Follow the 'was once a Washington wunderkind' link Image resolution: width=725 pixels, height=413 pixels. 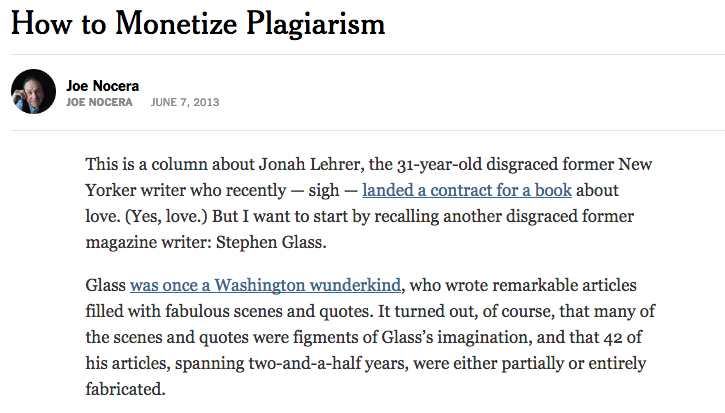pos(265,285)
